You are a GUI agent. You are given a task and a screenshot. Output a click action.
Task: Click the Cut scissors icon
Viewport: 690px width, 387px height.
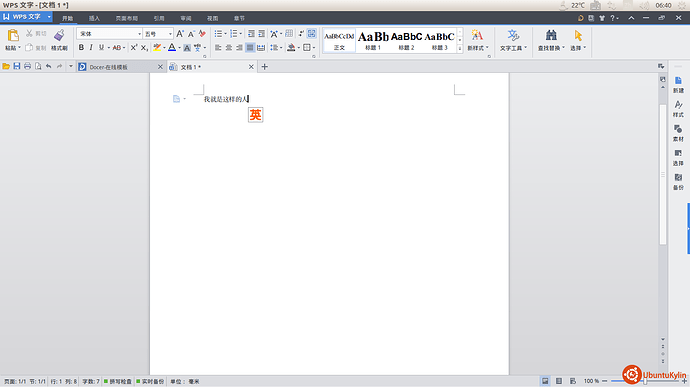click(x=29, y=33)
